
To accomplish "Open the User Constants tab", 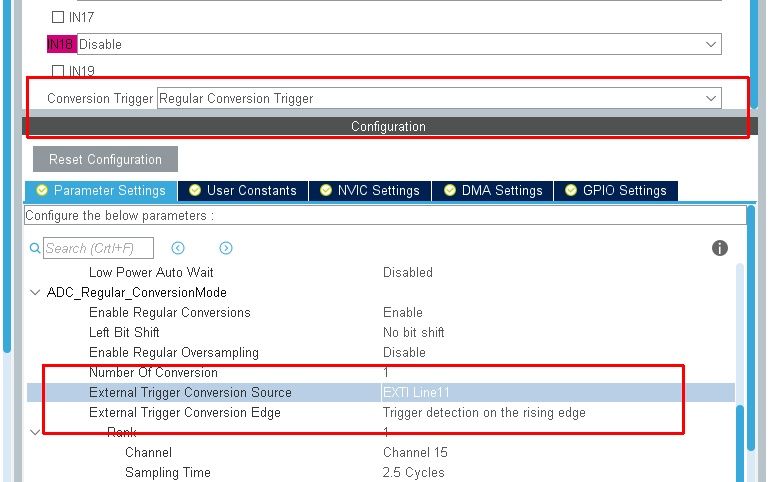I will 243,190.
